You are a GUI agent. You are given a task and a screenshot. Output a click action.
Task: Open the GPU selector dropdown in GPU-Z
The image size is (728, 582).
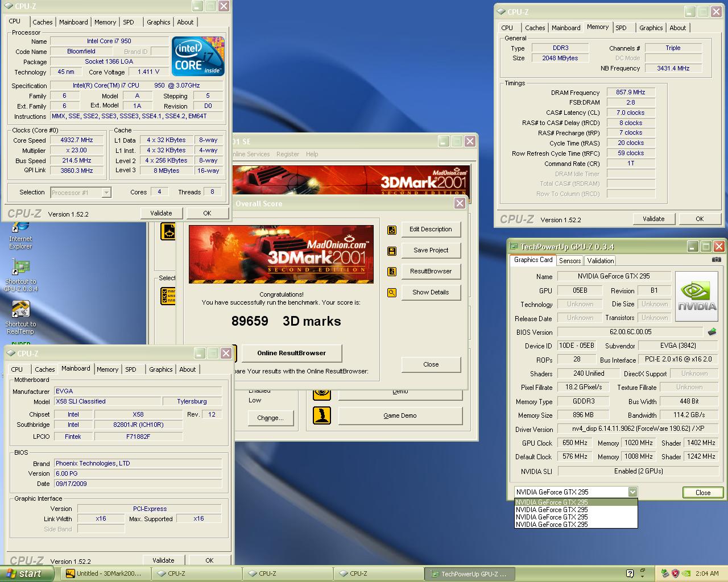632,492
